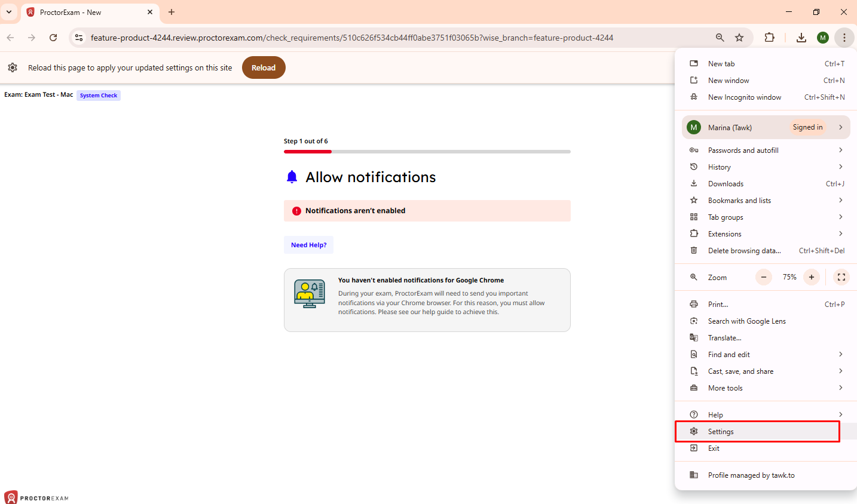Screen dimensions: 857x504
Task: Click the Need Help? button
Action: (309, 245)
